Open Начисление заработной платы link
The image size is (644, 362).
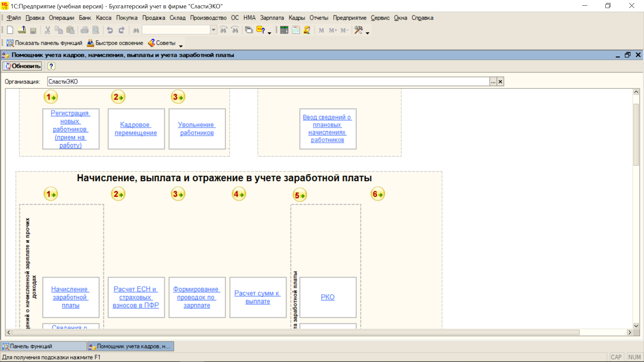70,297
